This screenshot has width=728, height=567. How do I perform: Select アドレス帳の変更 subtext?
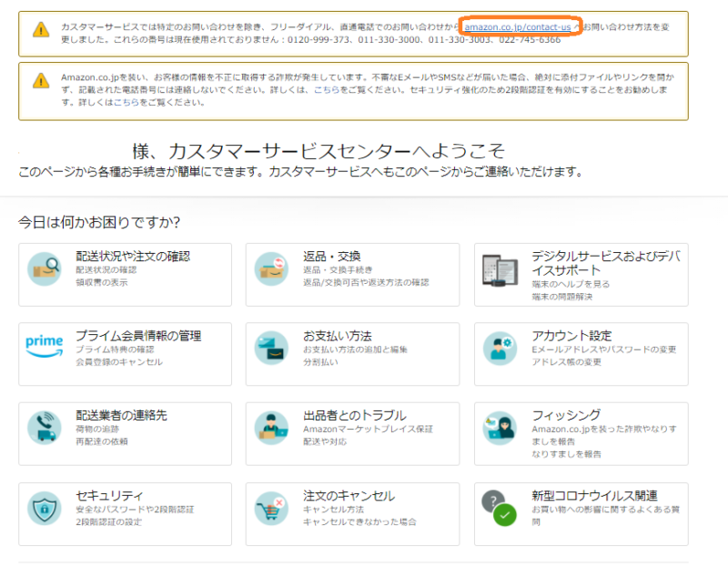pos(566,361)
